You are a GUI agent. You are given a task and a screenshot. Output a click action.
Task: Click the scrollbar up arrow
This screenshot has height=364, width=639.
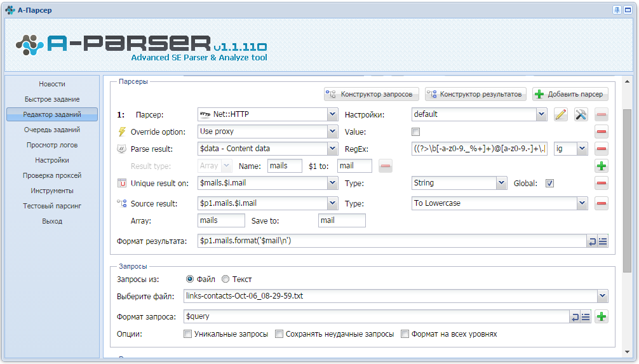pyautogui.click(x=627, y=81)
